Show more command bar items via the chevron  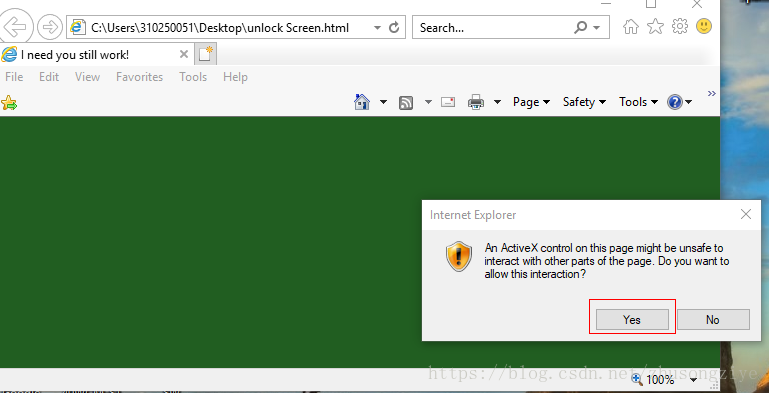click(712, 93)
